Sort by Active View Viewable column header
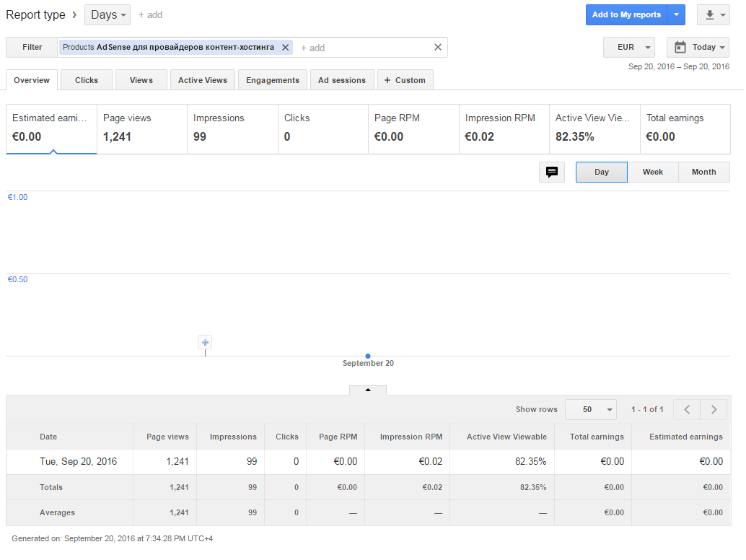746x560 pixels. click(x=506, y=437)
